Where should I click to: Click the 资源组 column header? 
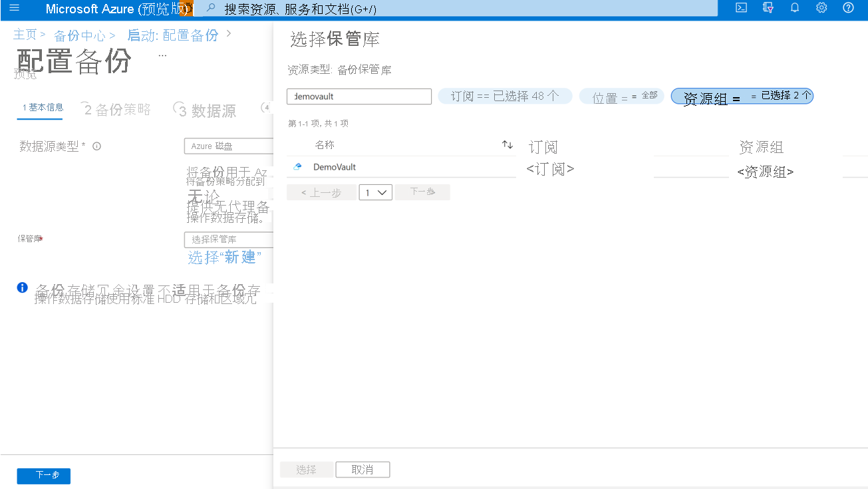[x=761, y=147]
